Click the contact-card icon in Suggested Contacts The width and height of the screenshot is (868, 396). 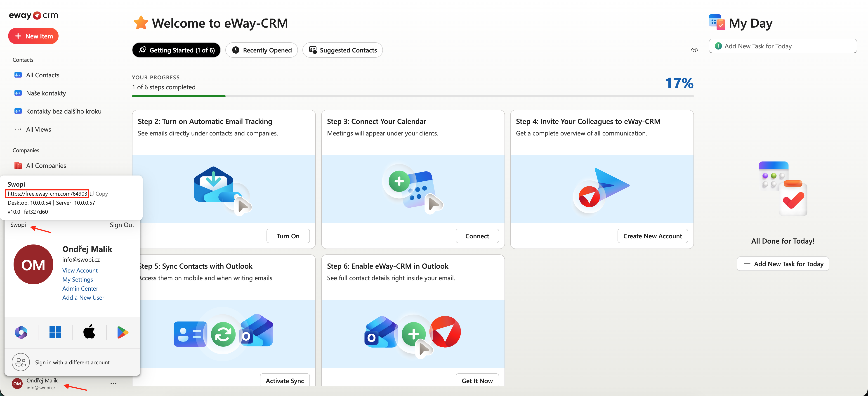click(x=313, y=50)
